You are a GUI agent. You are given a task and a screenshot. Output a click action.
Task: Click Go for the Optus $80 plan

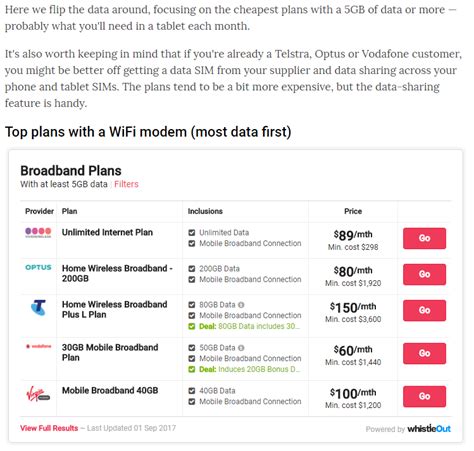(x=424, y=274)
